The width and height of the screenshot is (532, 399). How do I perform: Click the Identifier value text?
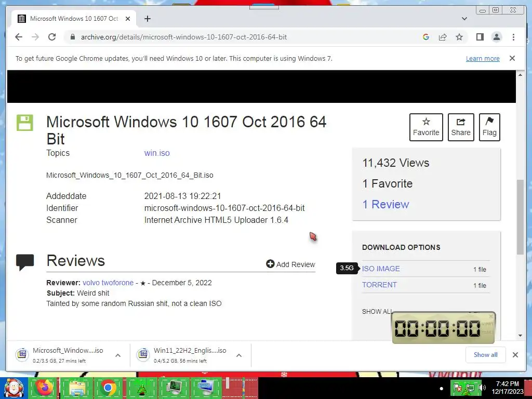click(x=224, y=208)
